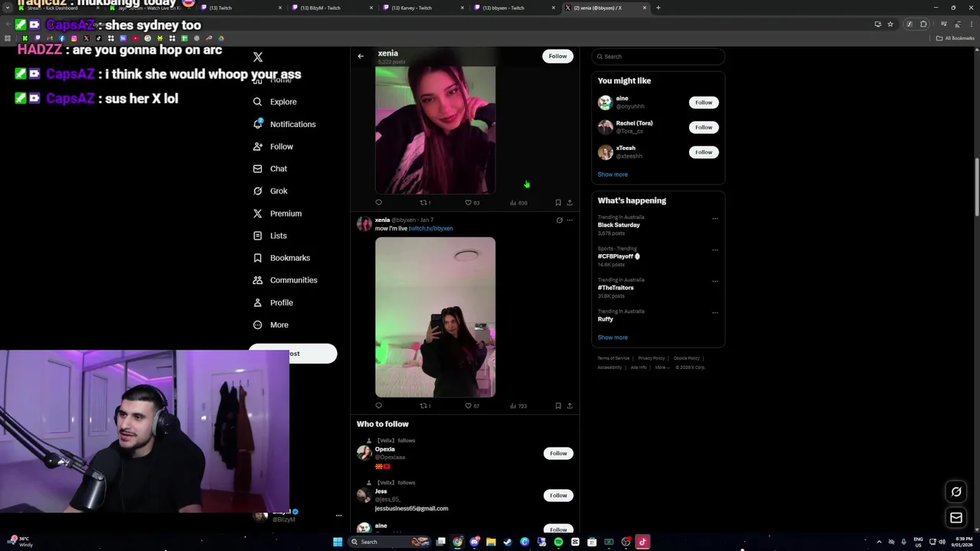
Task: Open the Ruffy trend
Action: click(x=606, y=319)
